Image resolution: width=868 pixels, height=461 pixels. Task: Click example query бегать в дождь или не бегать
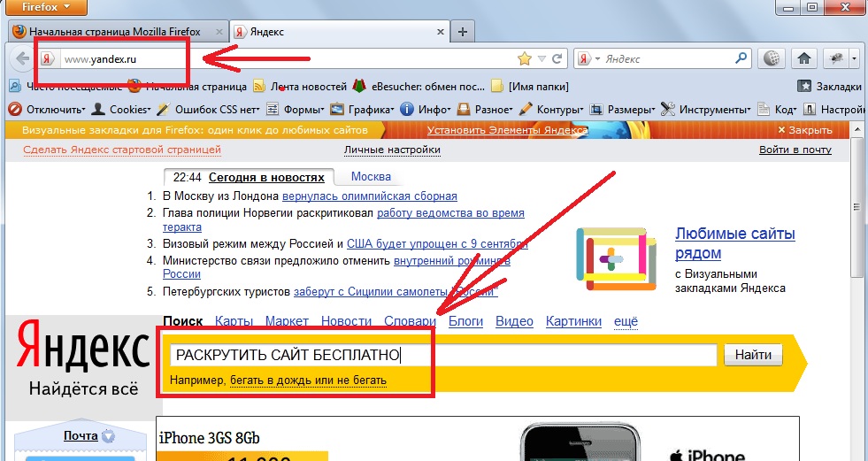(x=308, y=380)
